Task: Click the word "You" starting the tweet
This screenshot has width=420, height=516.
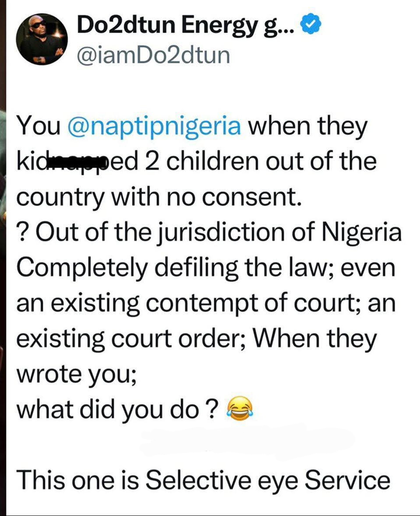Action: (x=39, y=127)
